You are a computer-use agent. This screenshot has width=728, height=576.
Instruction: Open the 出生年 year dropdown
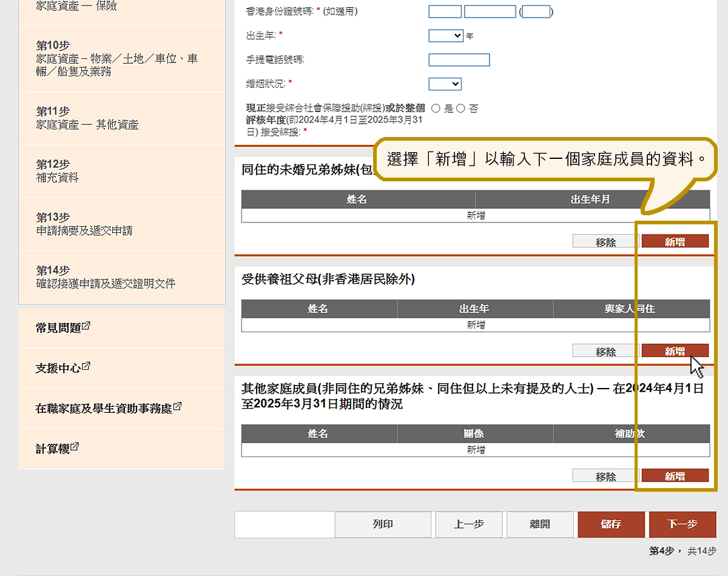[446, 36]
